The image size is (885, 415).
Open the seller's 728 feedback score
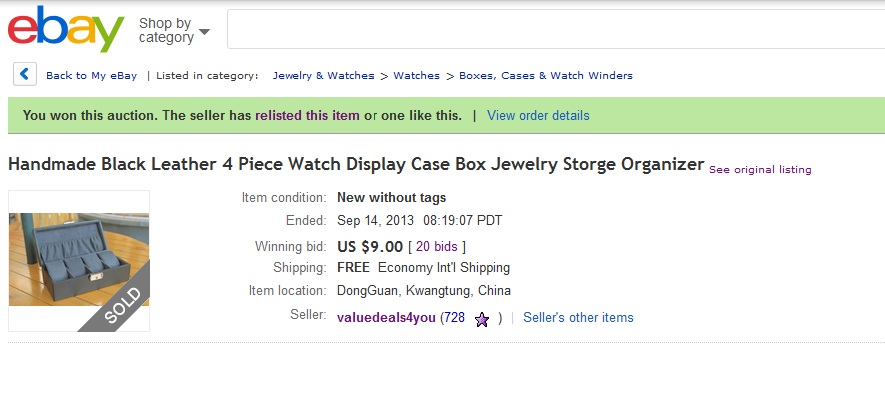tap(455, 318)
